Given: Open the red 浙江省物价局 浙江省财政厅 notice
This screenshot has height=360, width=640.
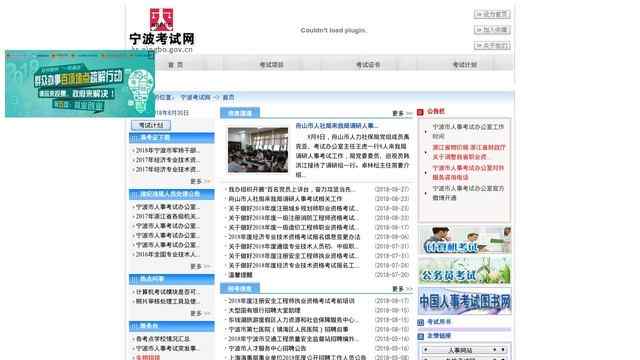Looking at the screenshot, I should (x=469, y=152).
